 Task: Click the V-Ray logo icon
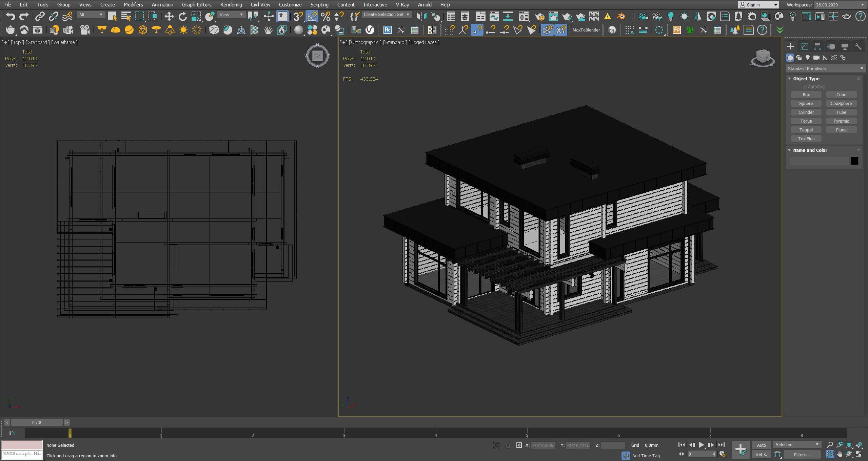370,30
